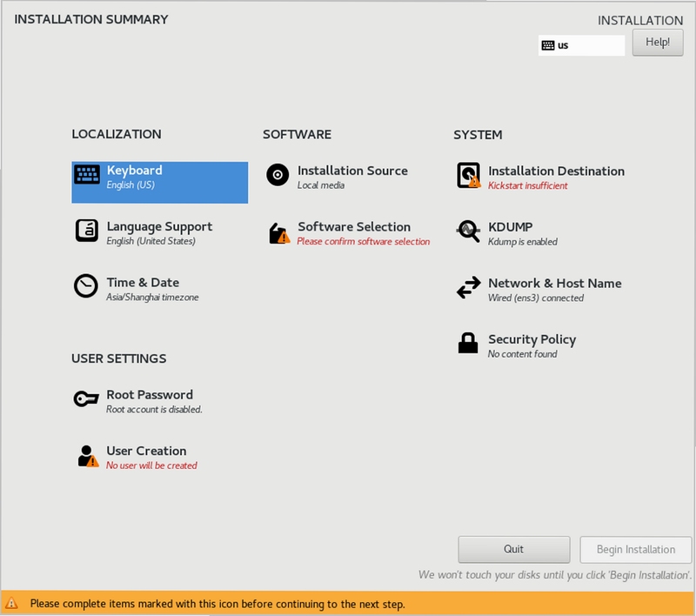Image resolution: width=696 pixels, height=616 pixels.
Task: Open the Keyboard layout icon
Action: coord(87,175)
